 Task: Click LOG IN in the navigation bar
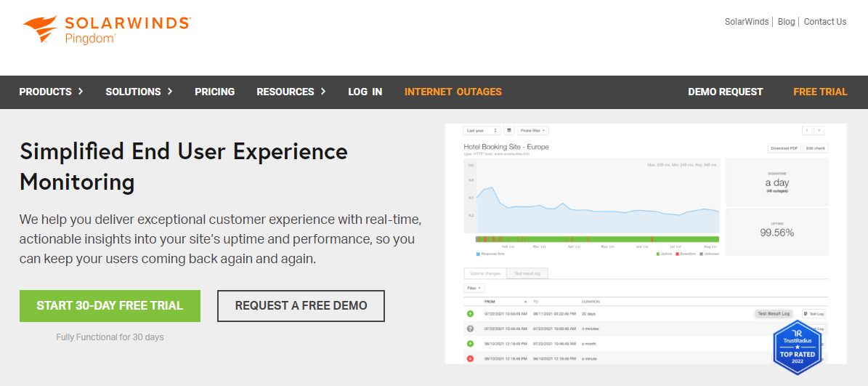point(365,92)
